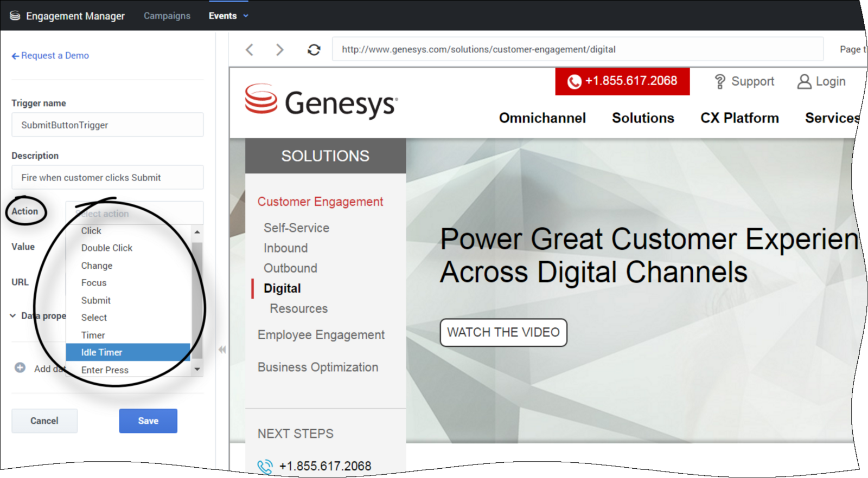This screenshot has height=478, width=868.
Task: Click the URL field label
Action: [20, 282]
